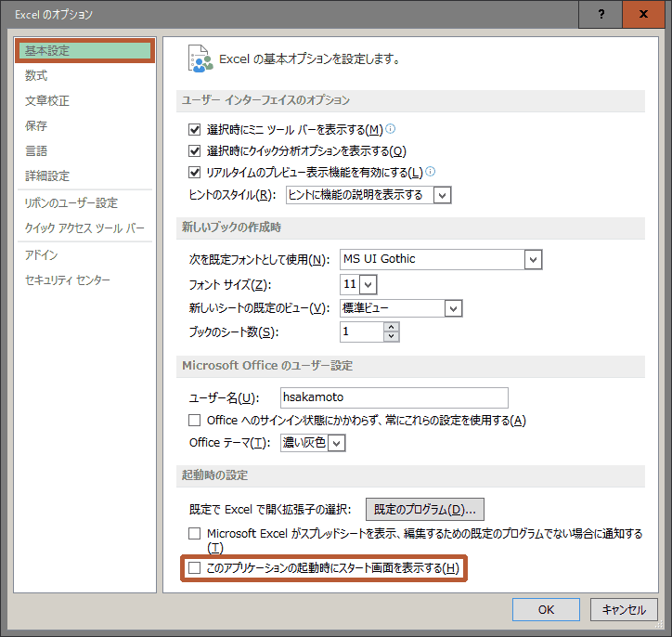Select the 詳細設定 category
The width and height of the screenshot is (672, 637).
click(x=84, y=175)
